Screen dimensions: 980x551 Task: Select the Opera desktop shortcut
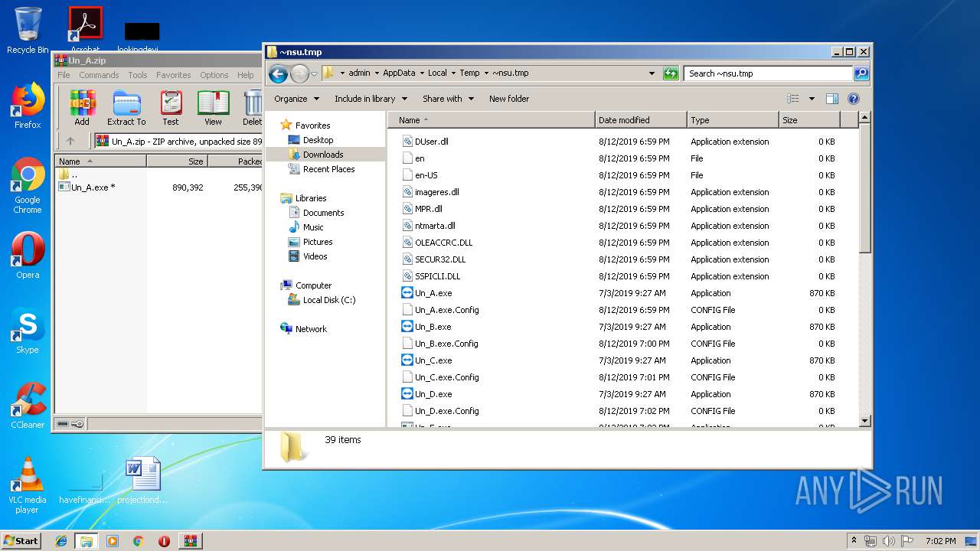tap(28, 256)
